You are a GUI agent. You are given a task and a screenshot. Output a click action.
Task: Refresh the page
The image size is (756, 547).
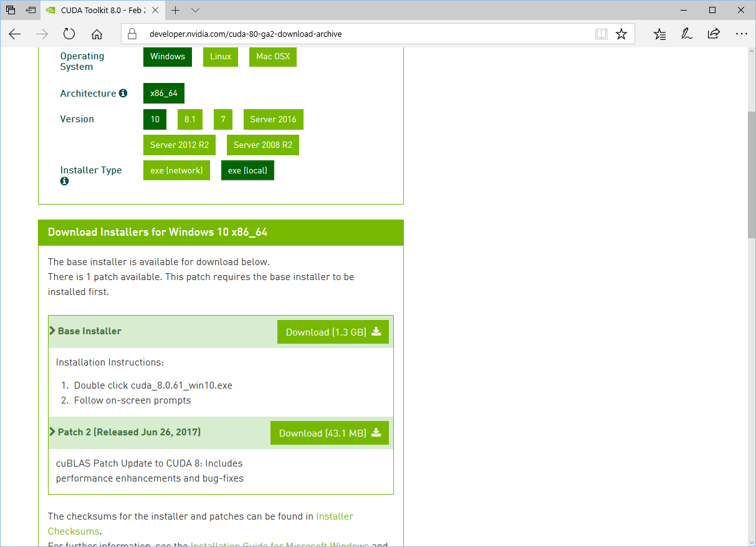[x=69, y=34]
